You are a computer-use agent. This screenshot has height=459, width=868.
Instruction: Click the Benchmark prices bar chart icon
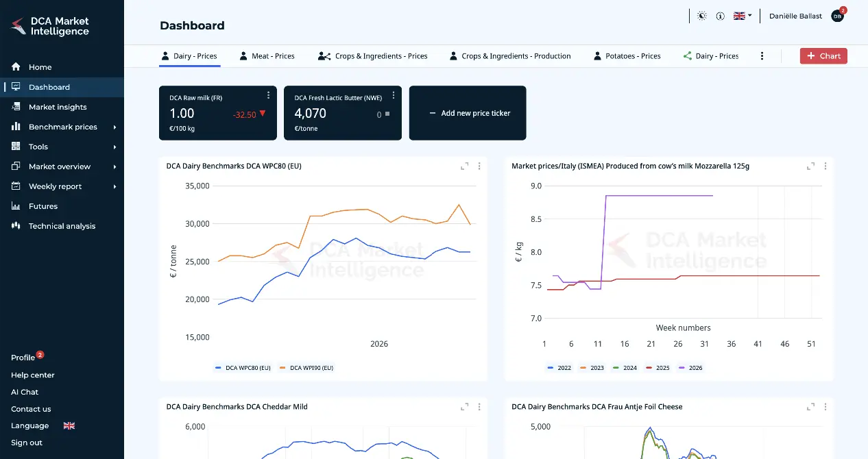pyautogui.click(x=16, y=127)
